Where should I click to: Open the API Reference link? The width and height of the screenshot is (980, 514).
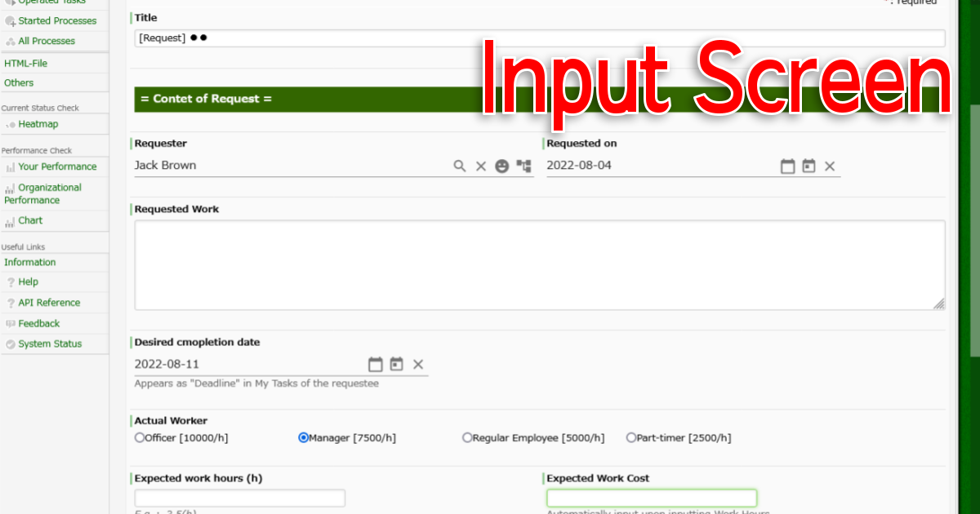[49, 303]
